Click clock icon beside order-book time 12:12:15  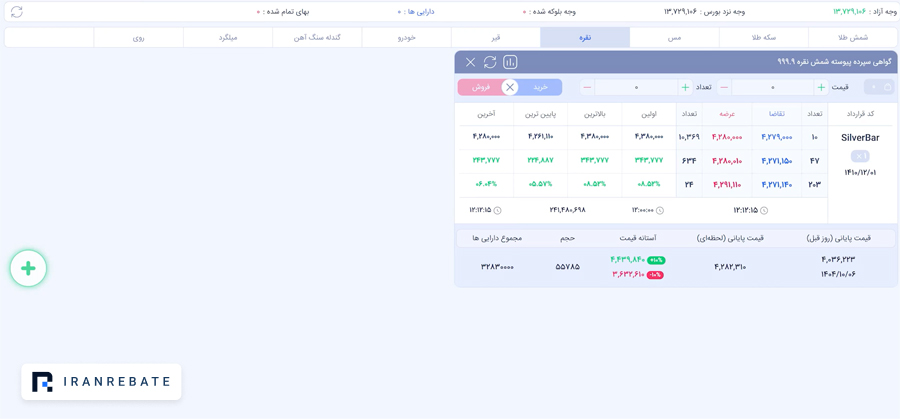763,211
